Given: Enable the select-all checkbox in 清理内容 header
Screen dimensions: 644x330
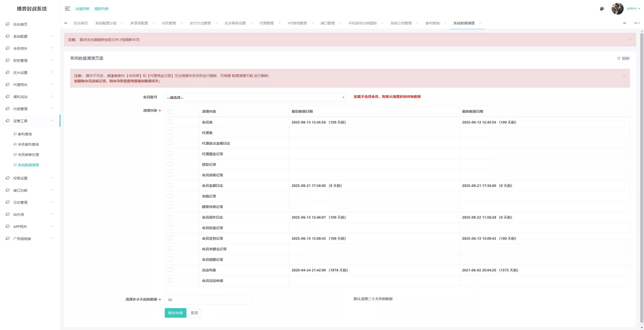Looking at the screenshot, I should [170, 111].
